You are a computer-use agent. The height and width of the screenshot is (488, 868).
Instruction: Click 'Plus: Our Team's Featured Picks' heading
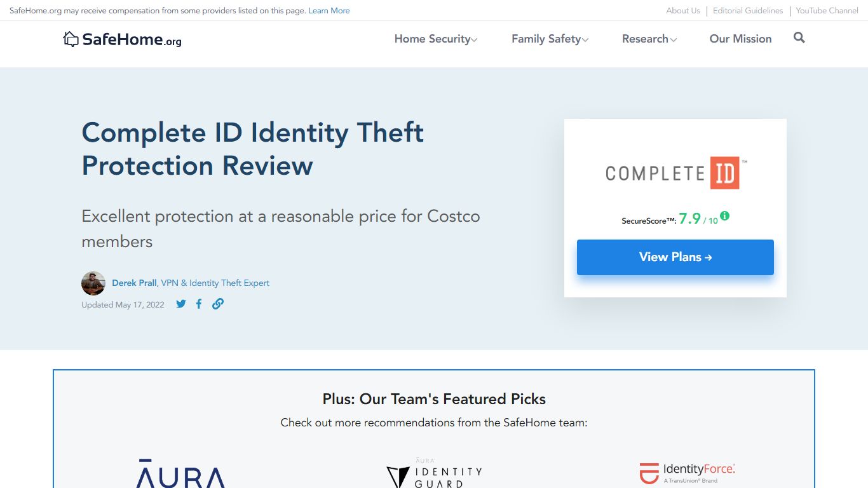tap(434, 399)
